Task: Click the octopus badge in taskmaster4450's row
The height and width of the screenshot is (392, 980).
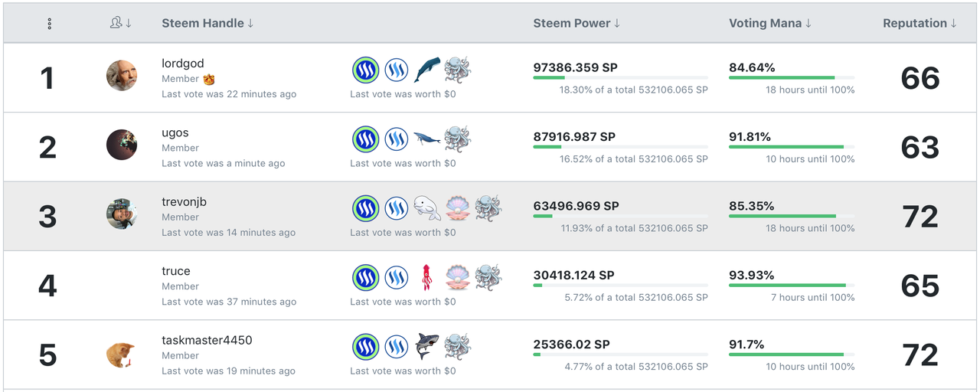Action: click(x=458, y=346)
